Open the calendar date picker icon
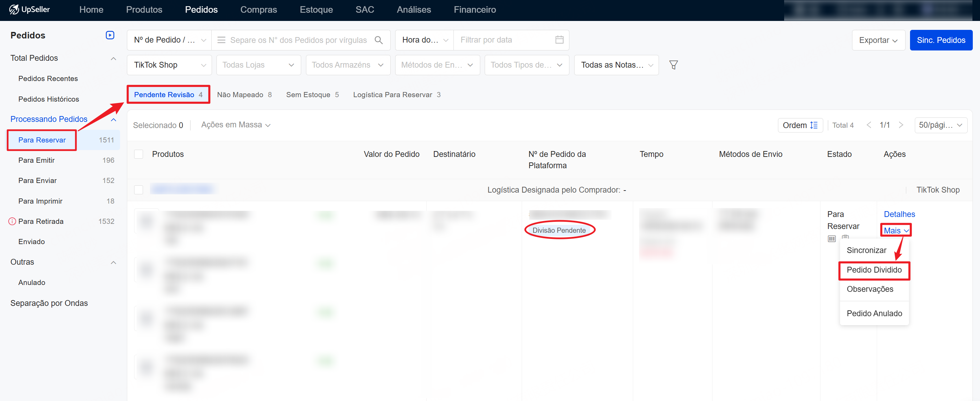This screenshot has width=980, height=401. pyautogui.click(x=559, y=39)
